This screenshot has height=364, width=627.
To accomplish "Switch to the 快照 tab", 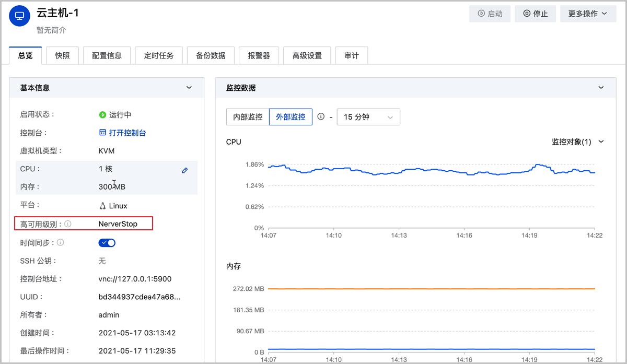I will 62,55.
